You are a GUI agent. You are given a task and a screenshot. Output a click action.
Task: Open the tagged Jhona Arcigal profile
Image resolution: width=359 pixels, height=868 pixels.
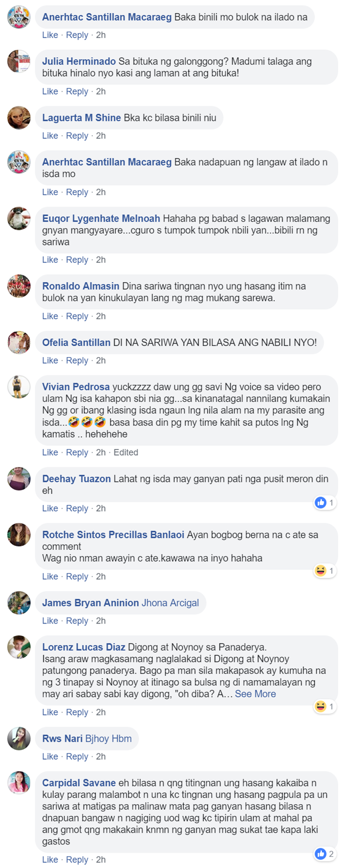[x=170, y=603]
